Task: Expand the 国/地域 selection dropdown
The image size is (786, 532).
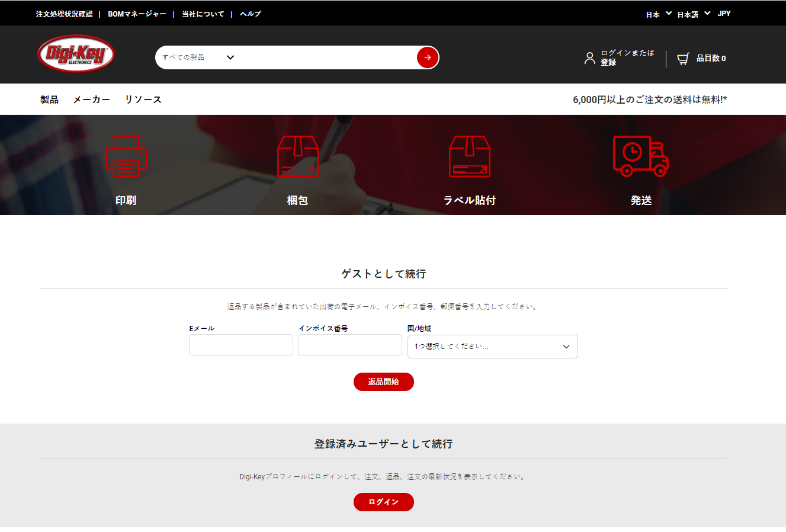Action: (x=492, y=347)
